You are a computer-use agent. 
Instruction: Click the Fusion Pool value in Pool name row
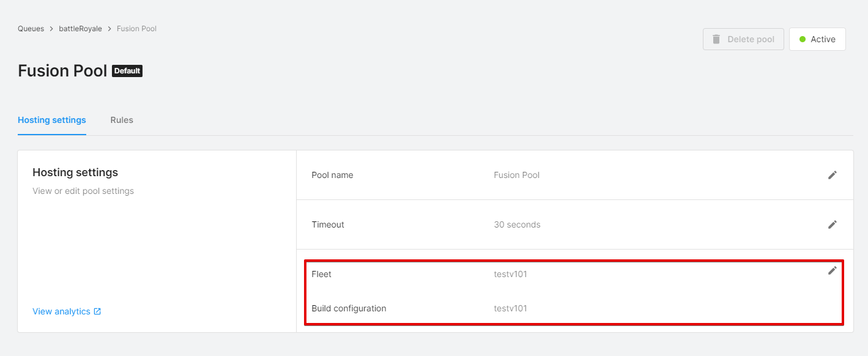point(516,175)
